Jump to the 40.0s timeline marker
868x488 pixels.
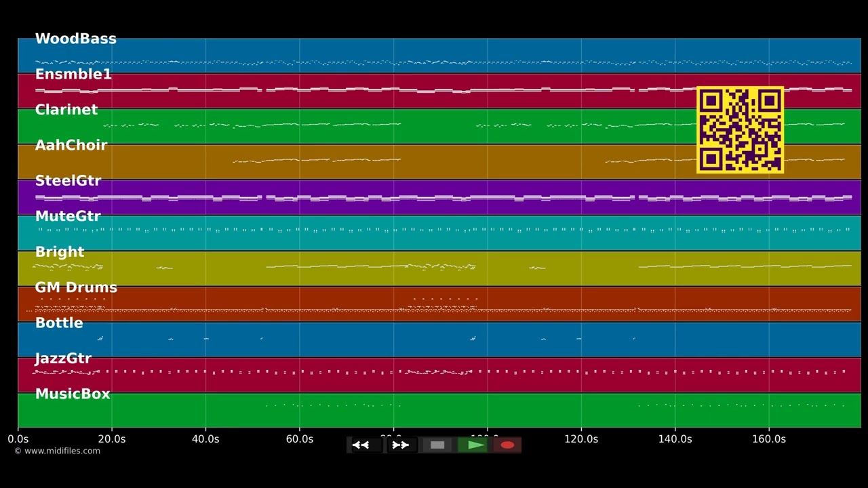[205, 439]
